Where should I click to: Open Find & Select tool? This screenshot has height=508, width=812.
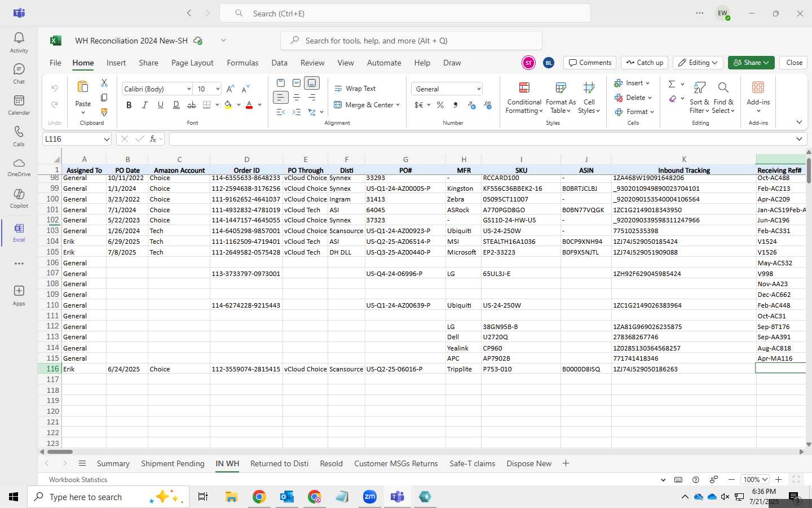click(x=723, y=97)
